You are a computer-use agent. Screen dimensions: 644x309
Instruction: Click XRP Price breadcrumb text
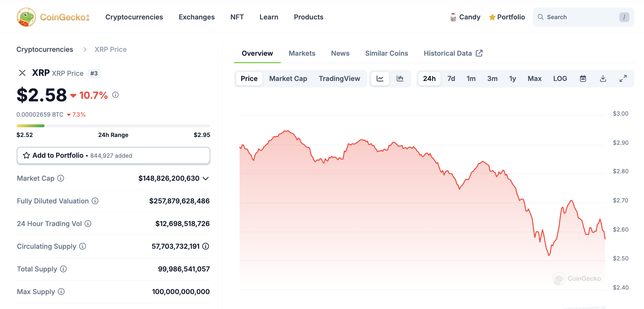point(111,49)
